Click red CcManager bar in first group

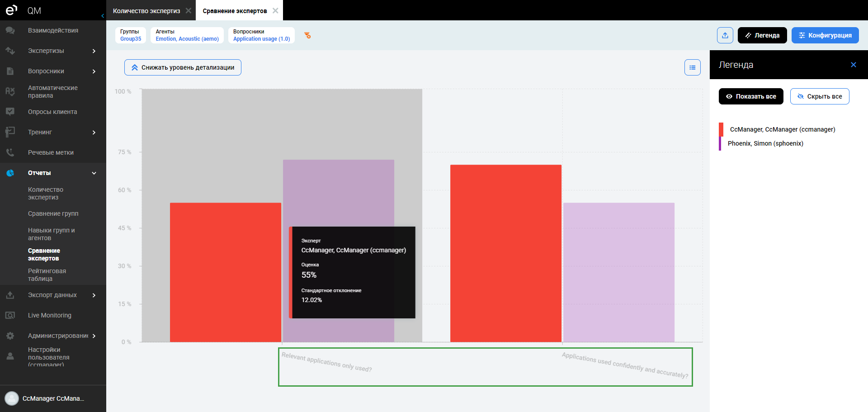point(226,272)
